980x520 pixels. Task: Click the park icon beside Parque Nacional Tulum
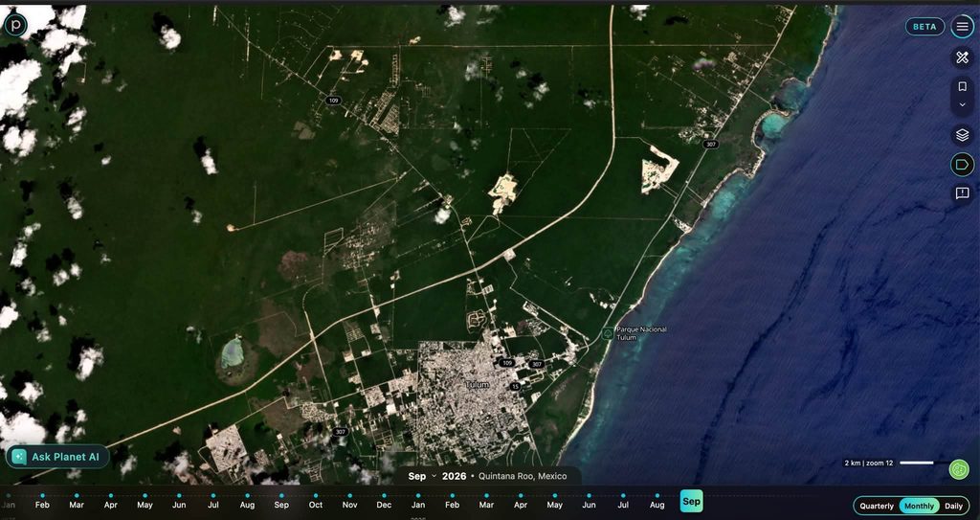(607, 333)
